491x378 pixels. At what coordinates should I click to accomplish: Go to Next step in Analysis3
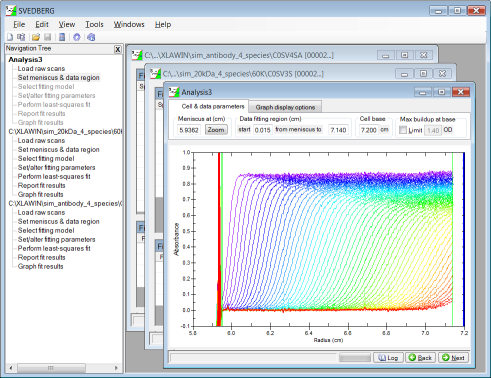pos(453,358)
